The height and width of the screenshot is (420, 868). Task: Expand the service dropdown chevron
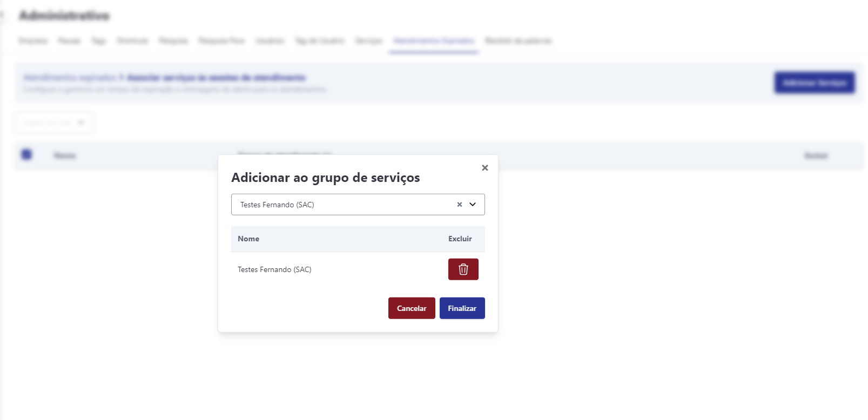473,205
